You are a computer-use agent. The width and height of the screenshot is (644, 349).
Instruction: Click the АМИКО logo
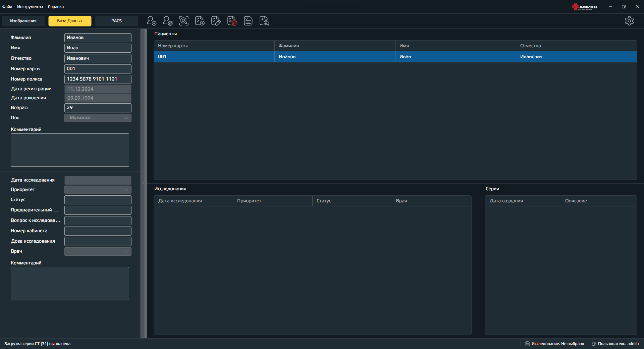tap(584, 7)
